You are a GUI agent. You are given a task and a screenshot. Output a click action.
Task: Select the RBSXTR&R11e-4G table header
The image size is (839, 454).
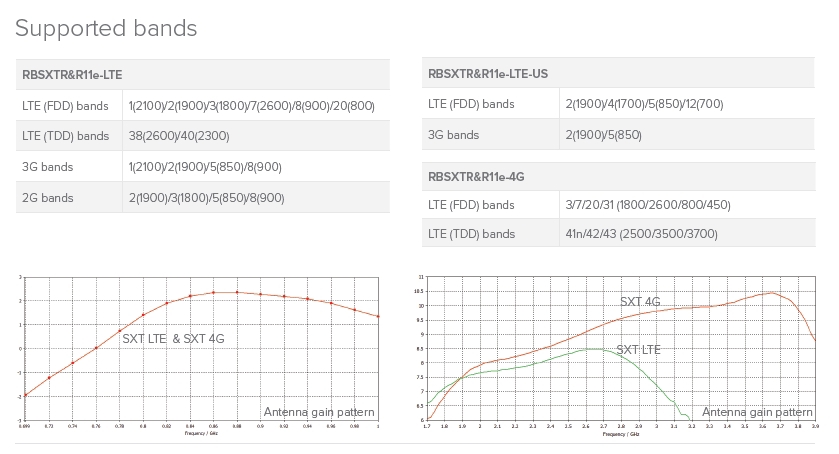476,176
